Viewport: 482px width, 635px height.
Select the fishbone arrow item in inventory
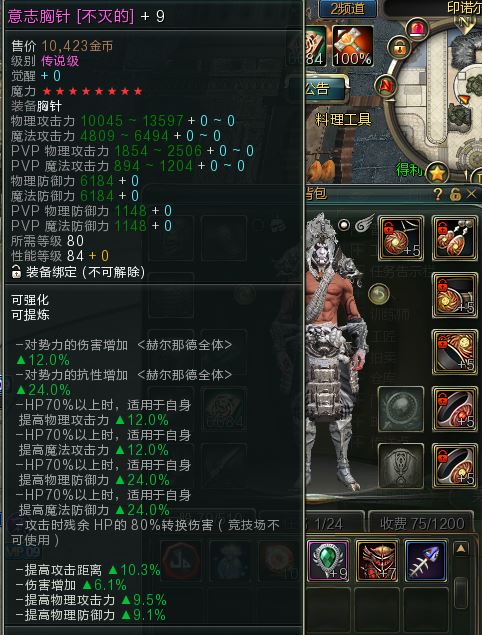425,562
